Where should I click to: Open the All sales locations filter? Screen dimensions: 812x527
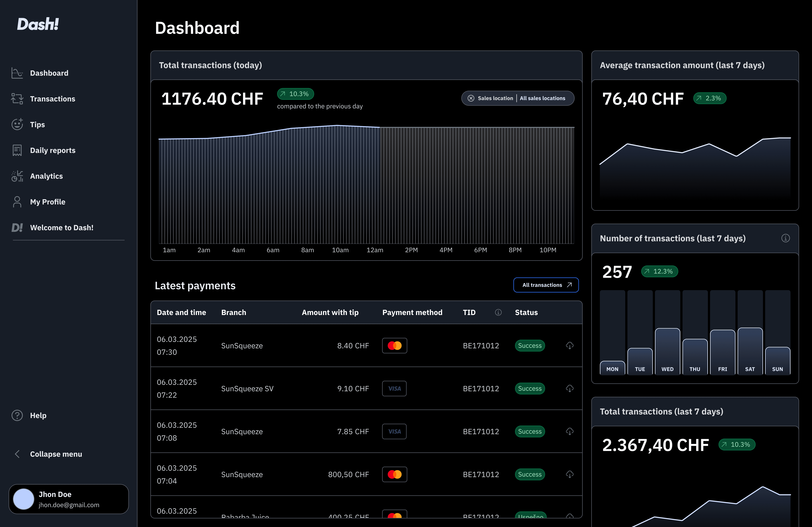(x=542, y=98)
